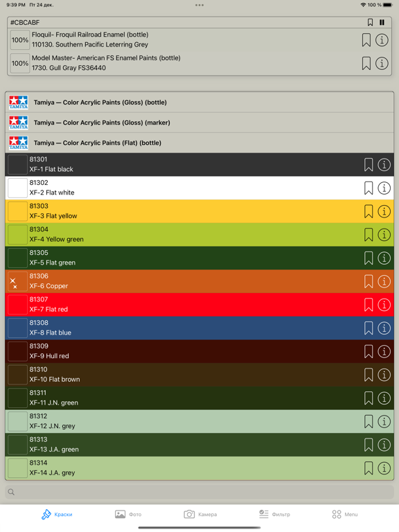Screen dimensions: 399x532
Task: Open info for XF-10 Flat brown
Action: tap(384, 375)
